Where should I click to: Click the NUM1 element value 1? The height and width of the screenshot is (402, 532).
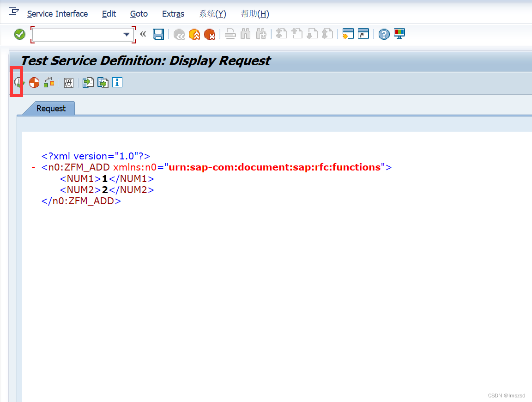(x=104, y=179)
